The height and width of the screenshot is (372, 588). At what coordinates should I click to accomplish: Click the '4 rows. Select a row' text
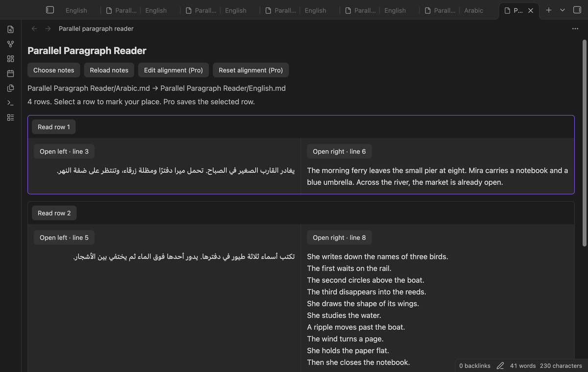[141, 102]
